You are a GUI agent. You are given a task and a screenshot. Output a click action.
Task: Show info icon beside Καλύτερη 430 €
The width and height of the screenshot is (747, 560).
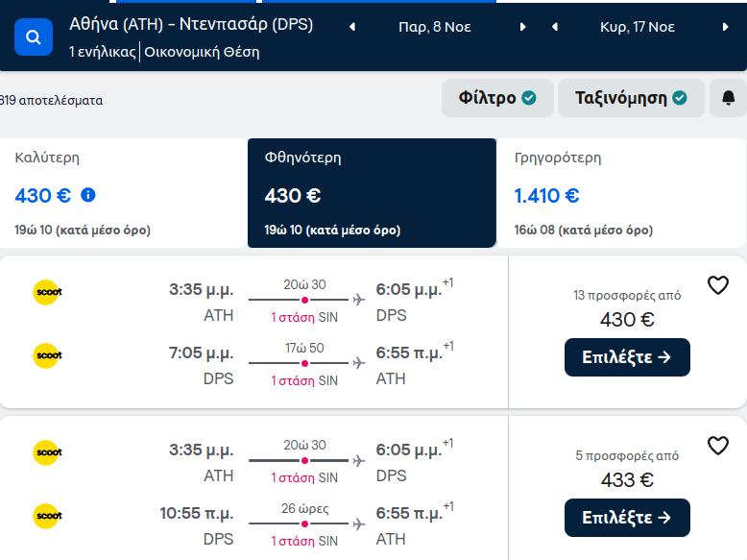tap(88, 195)
